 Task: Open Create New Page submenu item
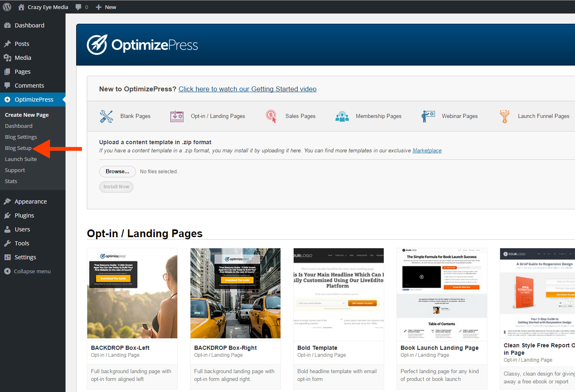(27, 115)
